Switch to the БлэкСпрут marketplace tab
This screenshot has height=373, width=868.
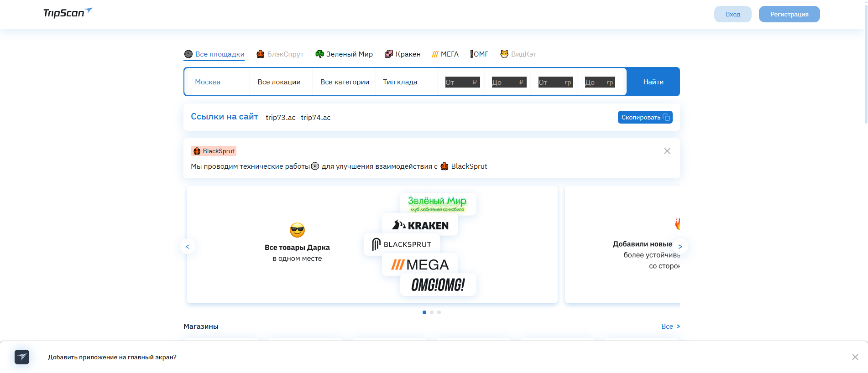coord(280,54)
